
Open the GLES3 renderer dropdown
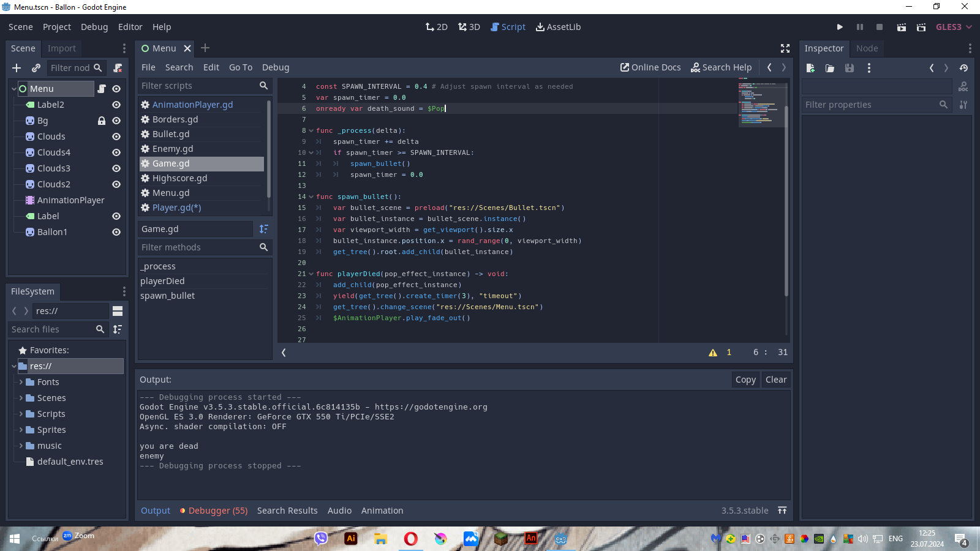coord(954,27)
